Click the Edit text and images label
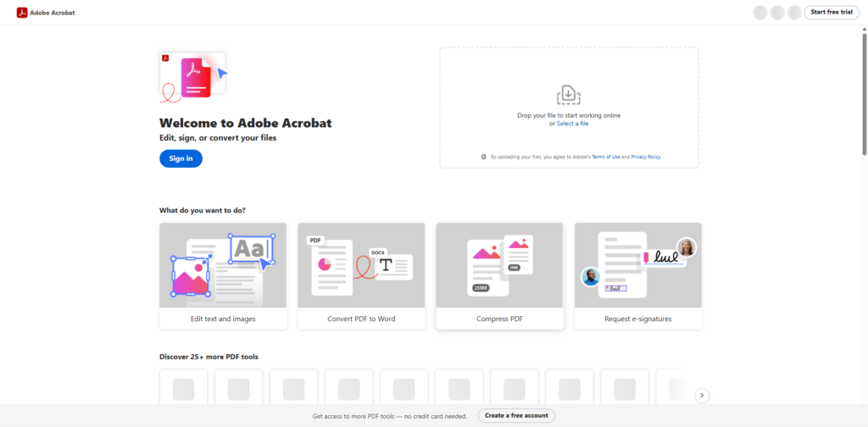Image resolution: width=868 pixels, height=427 pixels. click(x=223, y=319)
